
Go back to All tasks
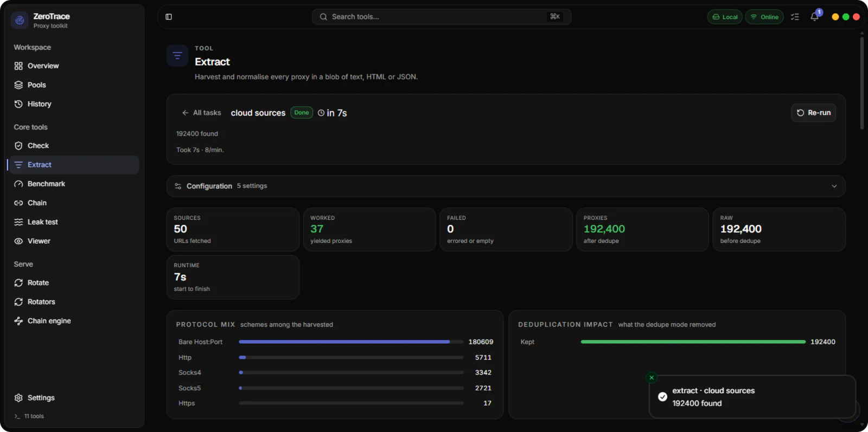201,113
